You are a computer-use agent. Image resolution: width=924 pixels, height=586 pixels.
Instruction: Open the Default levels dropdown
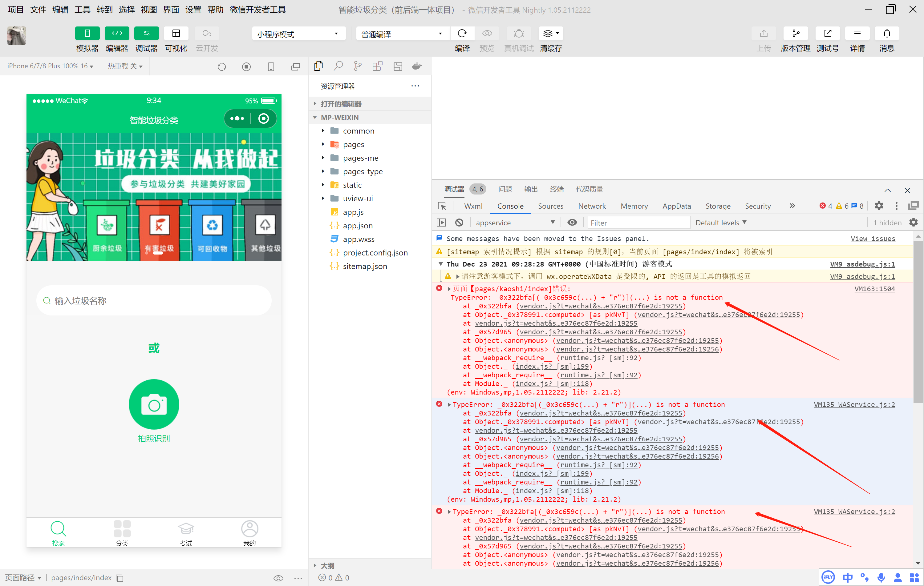point(721,223)
